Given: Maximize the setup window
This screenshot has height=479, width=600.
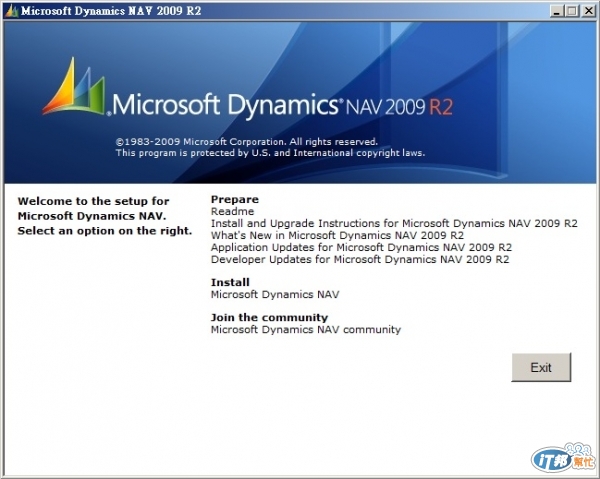Looking at the screenshot, I should (x=572, y=11).
